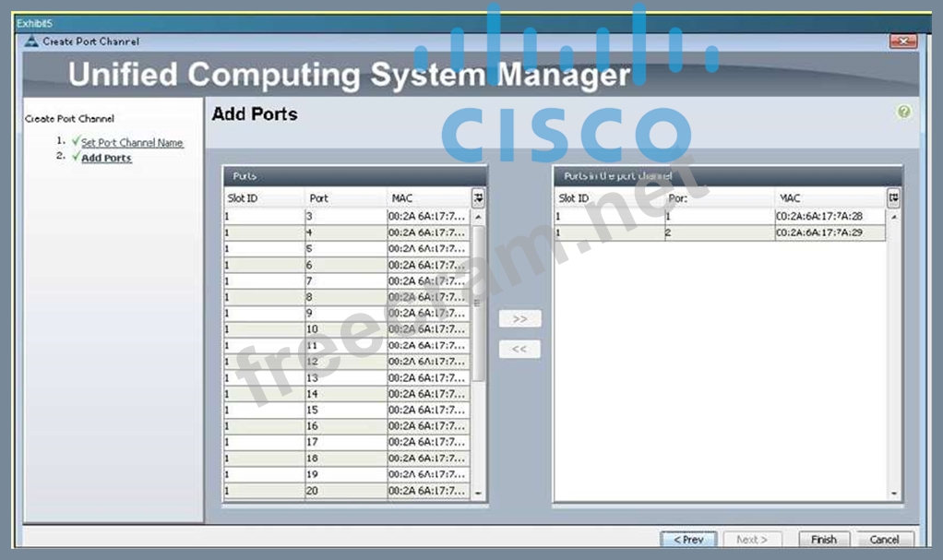Click Finish to create port channel
The image size is (943, 560).
pos(823,540)
